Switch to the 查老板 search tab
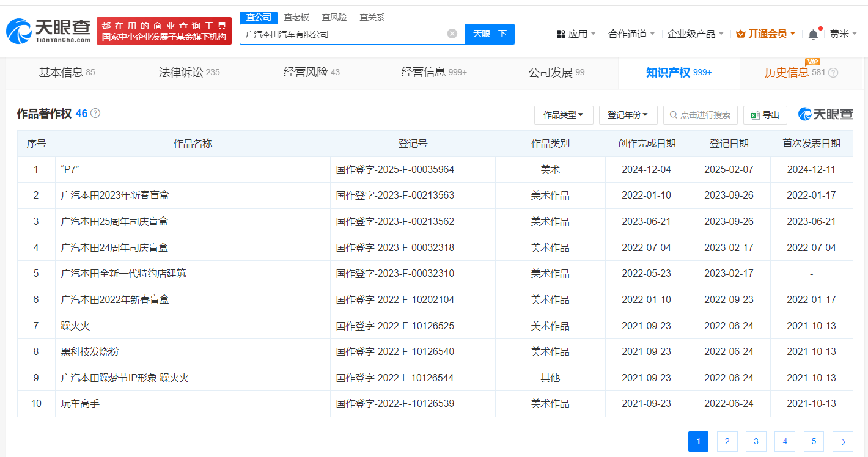Screen dimensions: 868x457 click(x=296, y=17)
